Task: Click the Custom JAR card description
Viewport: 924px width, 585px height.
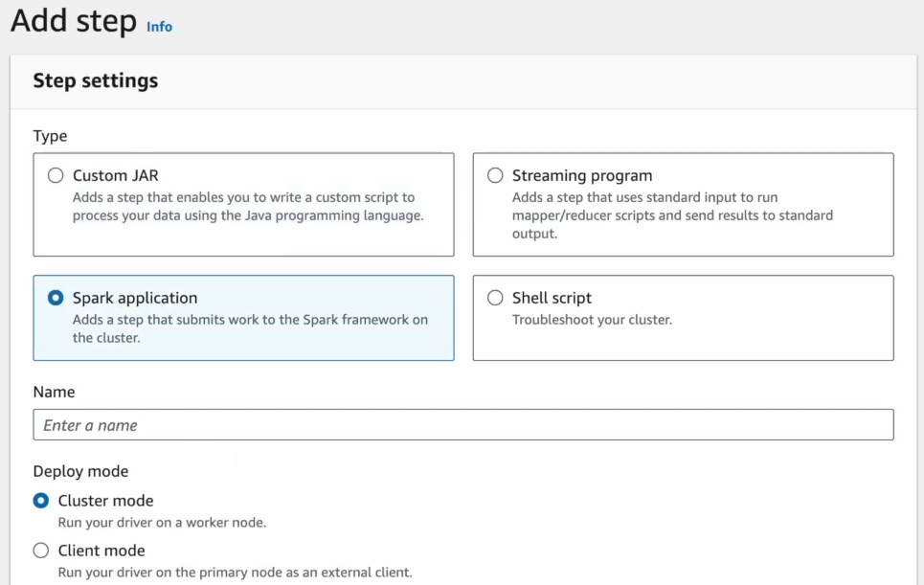Action: 249,206
